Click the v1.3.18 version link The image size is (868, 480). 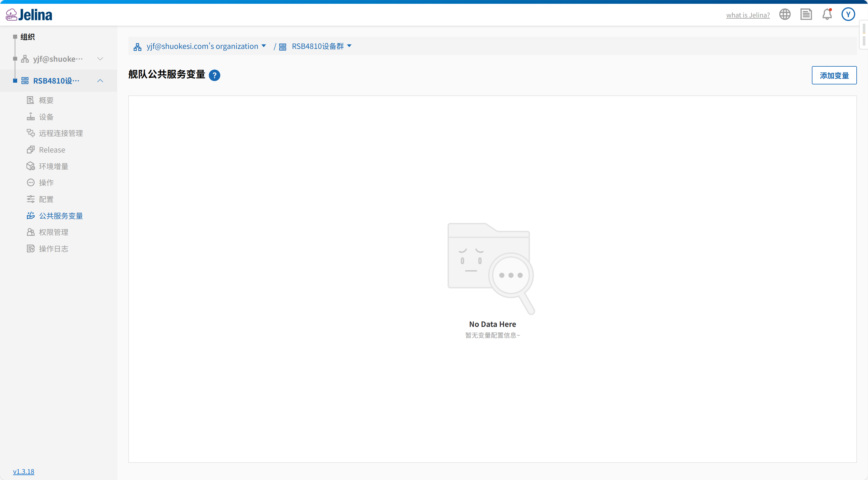(x=24, y=471)
